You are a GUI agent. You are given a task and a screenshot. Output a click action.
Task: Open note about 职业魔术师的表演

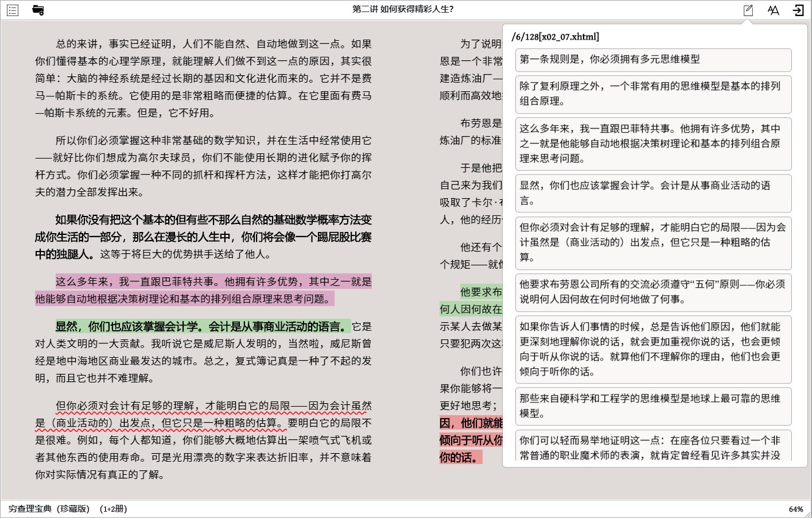point(653,446)
